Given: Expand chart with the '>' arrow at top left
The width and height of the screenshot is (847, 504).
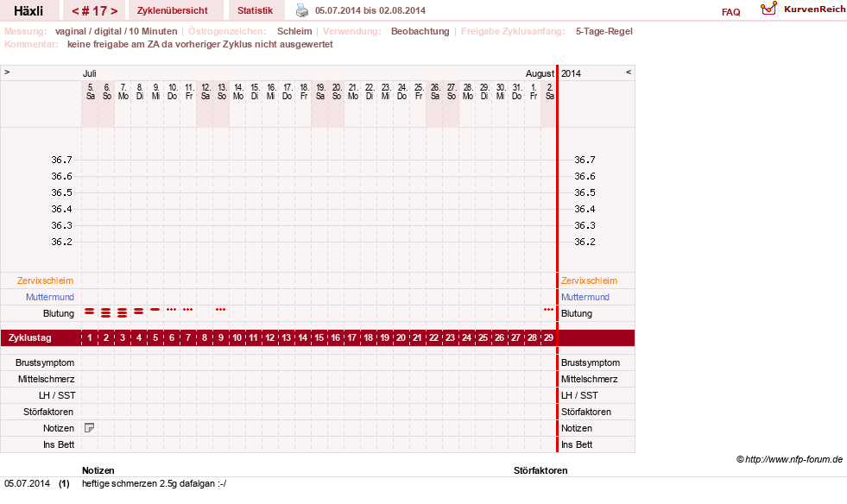Looking at the screenshot, I should 7,72.
